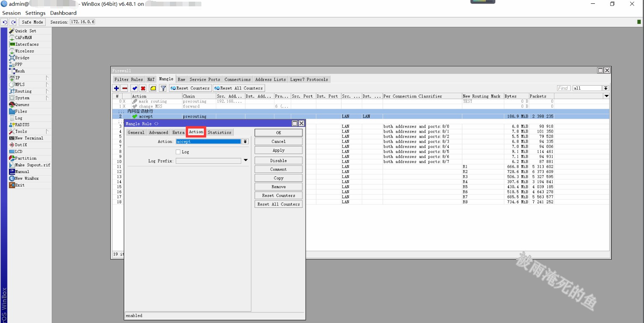The width and height of the screenshot is (644, 323).
Task: Click the Find input field
Action: (563, 88)
